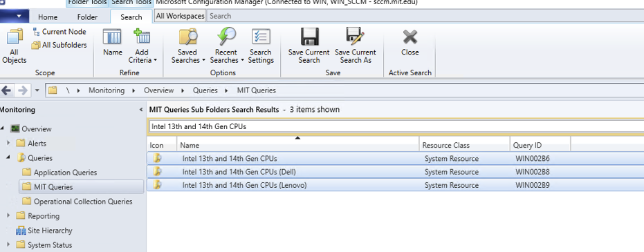Screen dimensions: 644x252
Task: Expand the Reporting tree node
Action: (9, 216)
